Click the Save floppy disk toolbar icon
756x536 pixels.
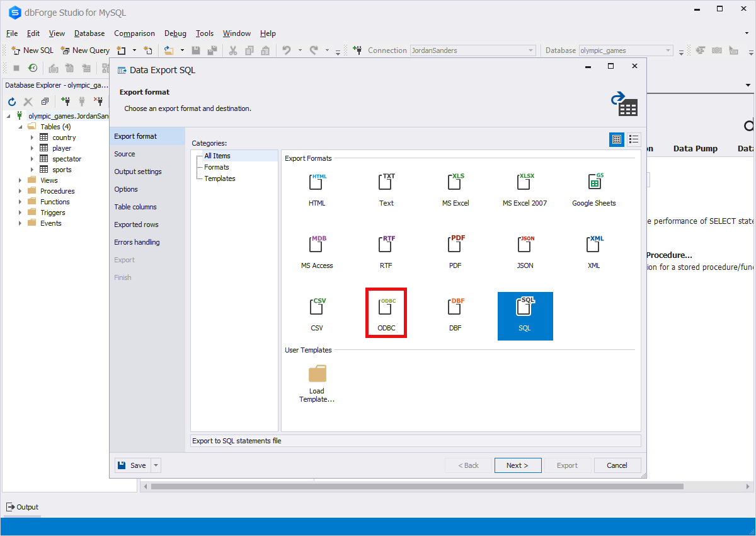coord(196,50)
